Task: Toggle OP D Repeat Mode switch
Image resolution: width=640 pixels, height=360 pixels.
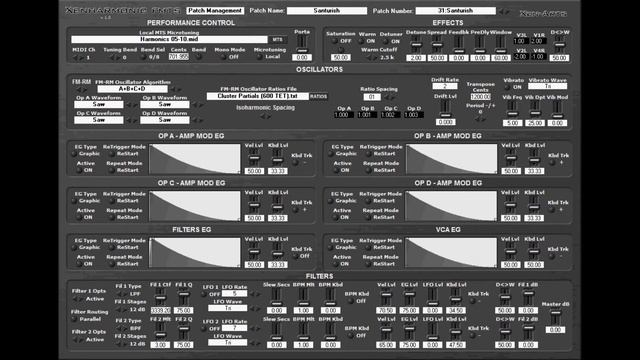Action: pyautogui.click(x=368, y=218)
